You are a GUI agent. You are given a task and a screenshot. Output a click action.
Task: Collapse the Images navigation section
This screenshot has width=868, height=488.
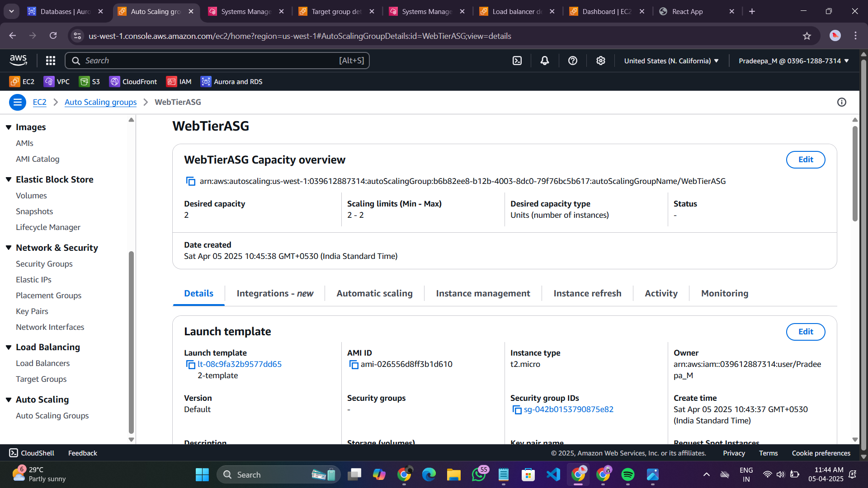(x=9, y=127)
